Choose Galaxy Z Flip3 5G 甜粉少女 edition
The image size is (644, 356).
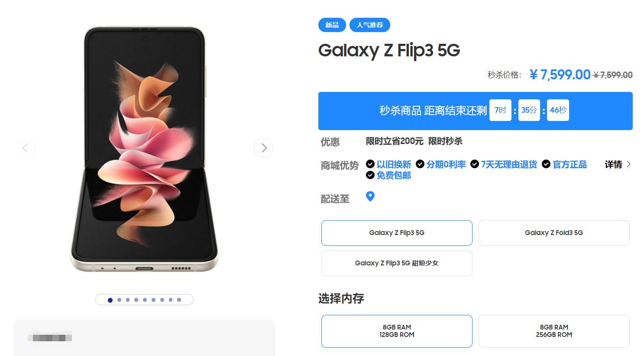pos(397,263)
